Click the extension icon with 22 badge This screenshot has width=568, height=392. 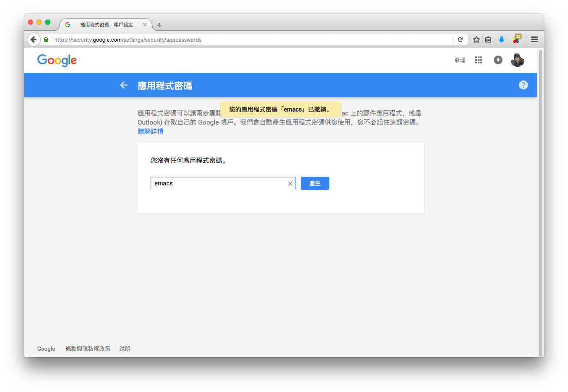pos(516,39)
